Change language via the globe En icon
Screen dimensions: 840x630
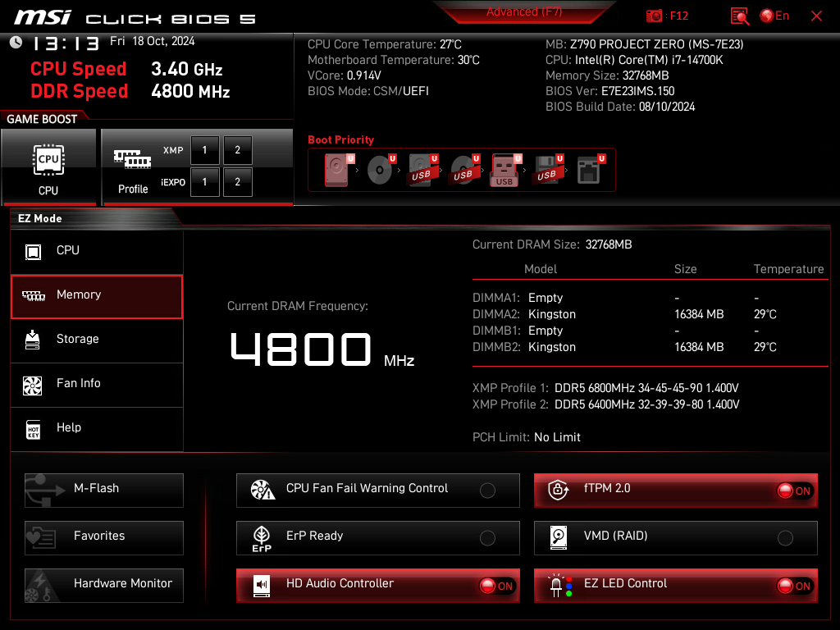tap(774, 16)
